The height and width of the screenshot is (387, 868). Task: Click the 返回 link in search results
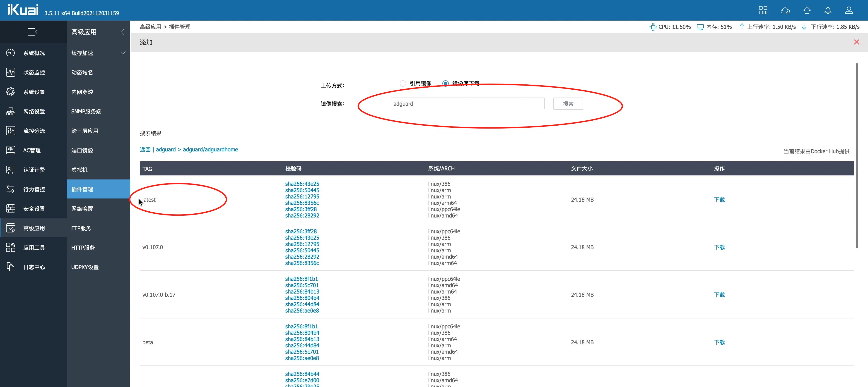coord(145,149)
